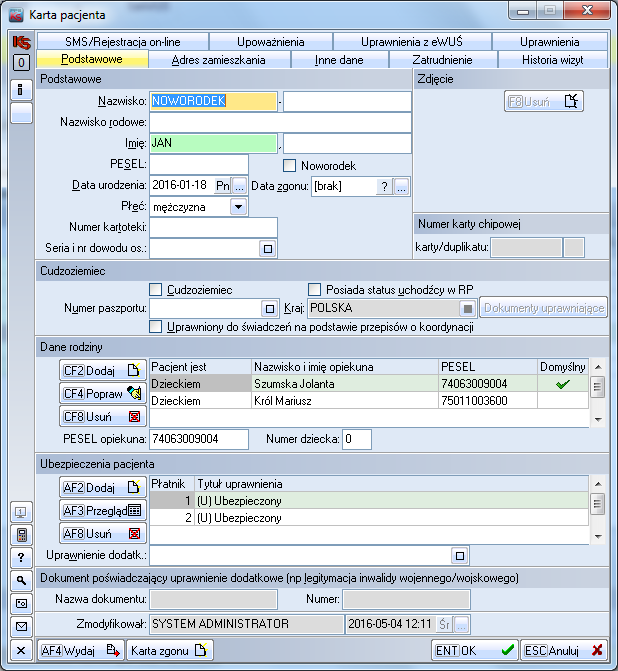Click the X icon at sidebar bottom

[x=21, y=650]
